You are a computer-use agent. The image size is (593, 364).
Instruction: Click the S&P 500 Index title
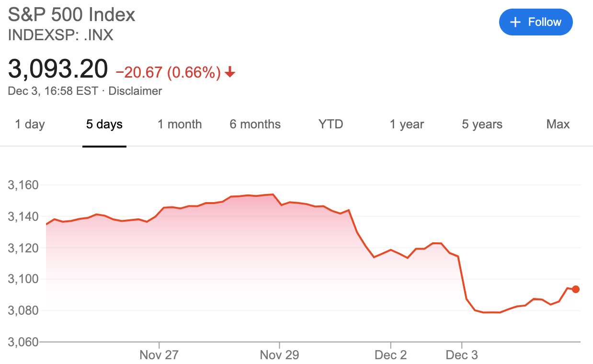coord(72,15)
